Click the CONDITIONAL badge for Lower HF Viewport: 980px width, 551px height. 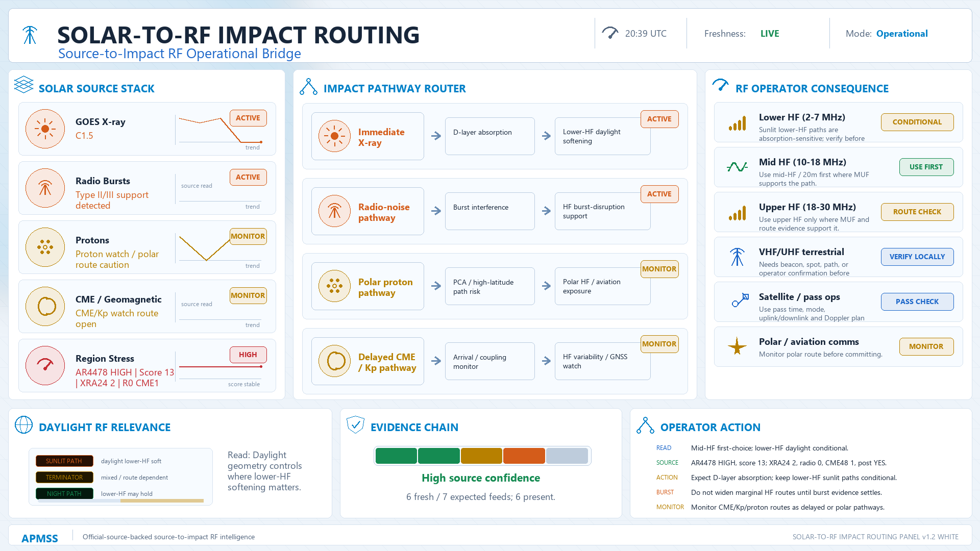pos(917,122)
